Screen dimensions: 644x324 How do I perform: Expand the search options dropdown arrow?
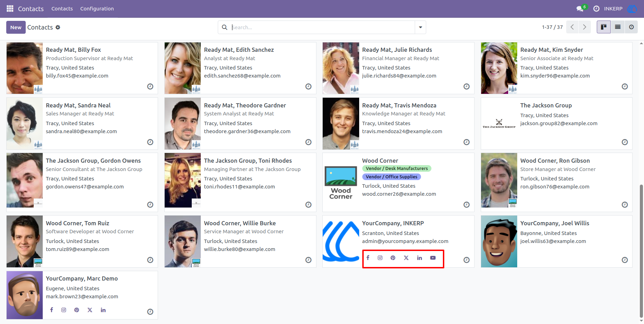pos(420,27)
